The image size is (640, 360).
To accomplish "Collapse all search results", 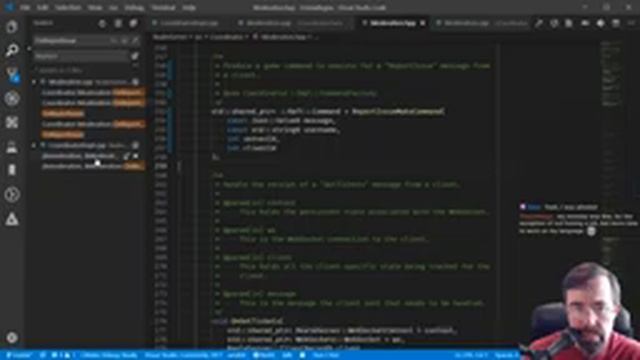I will 133,24.
